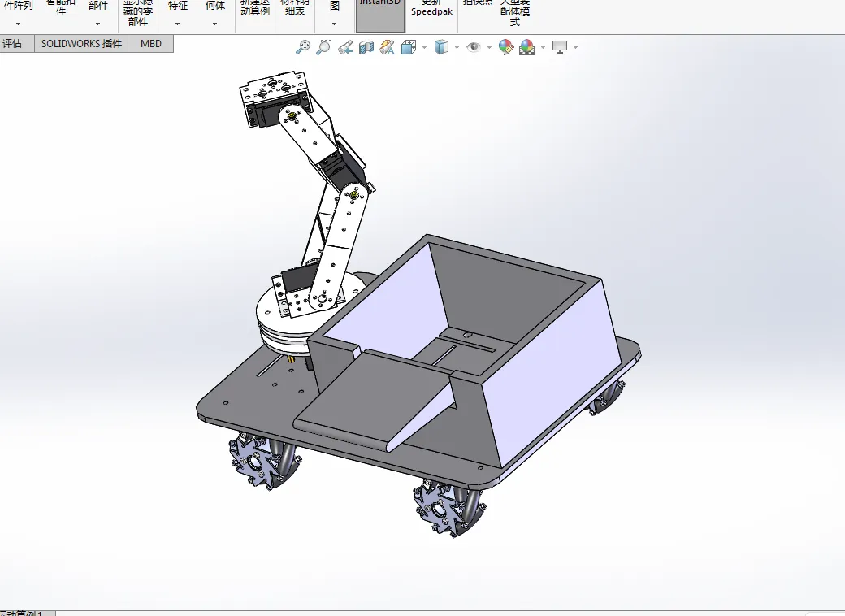Click the Zoom to Fit icon

pyautogui.click(x=303, y=47)
